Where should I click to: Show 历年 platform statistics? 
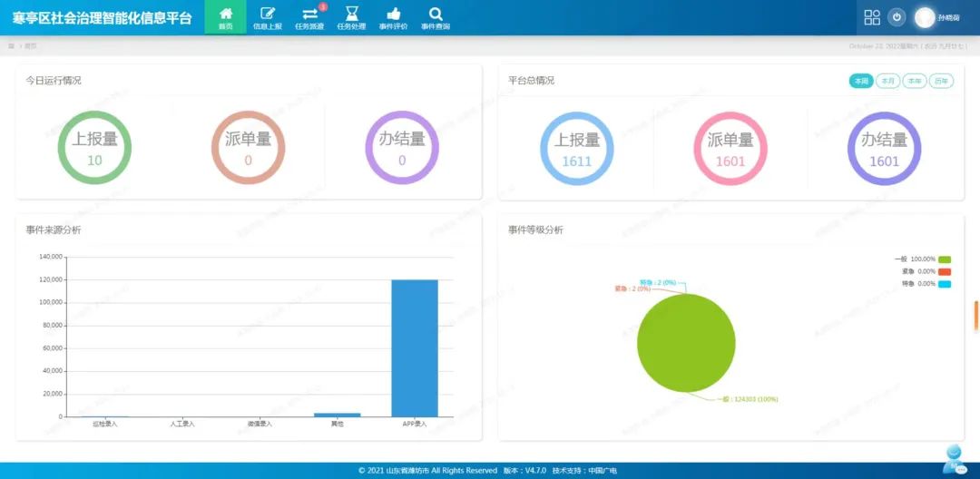[x=942, y=82]
